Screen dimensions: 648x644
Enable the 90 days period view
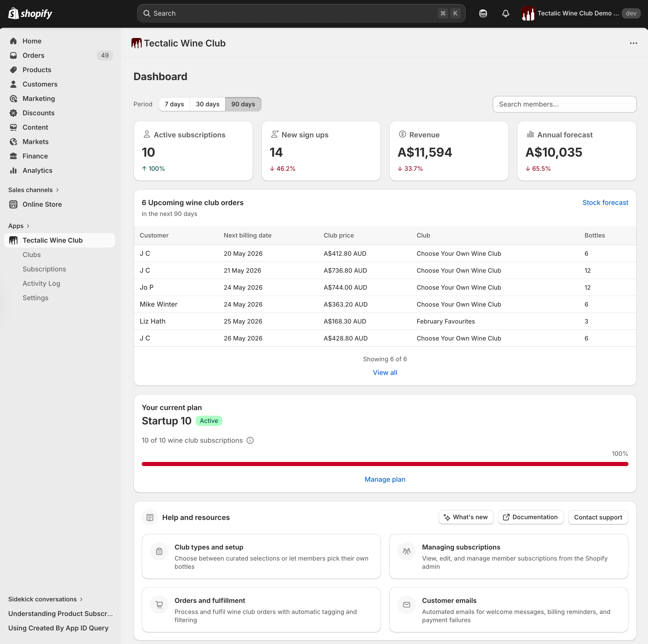click(243, 104)
